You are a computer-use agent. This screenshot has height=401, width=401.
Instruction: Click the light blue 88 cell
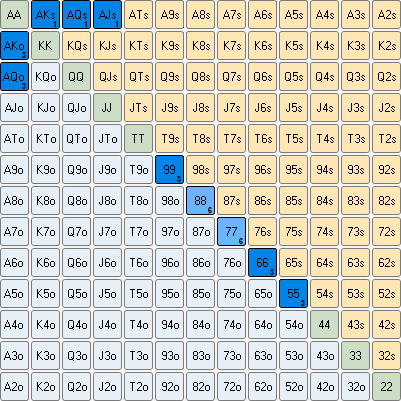200,201
